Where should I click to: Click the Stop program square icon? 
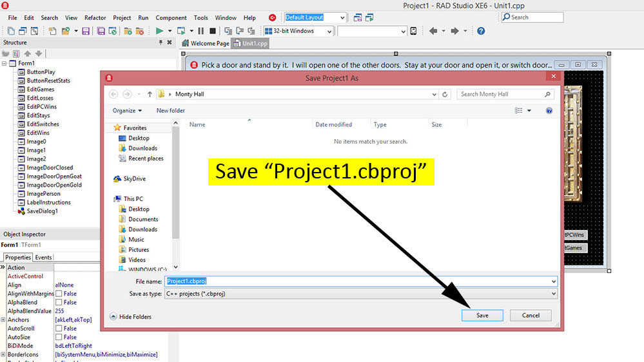tap(213, 31)
